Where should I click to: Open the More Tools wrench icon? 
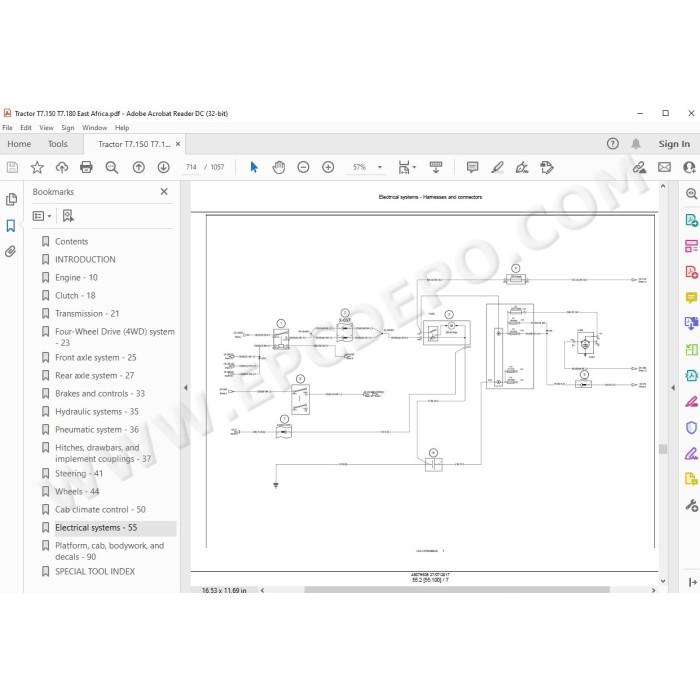[691, 505]
